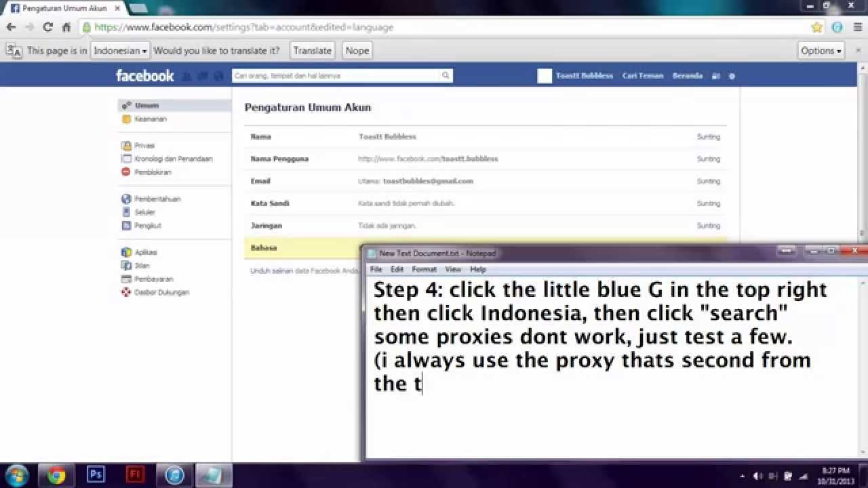Click the Notepad taskbar icon
This screenshot has width=868, height=488.
click(213, 475)
